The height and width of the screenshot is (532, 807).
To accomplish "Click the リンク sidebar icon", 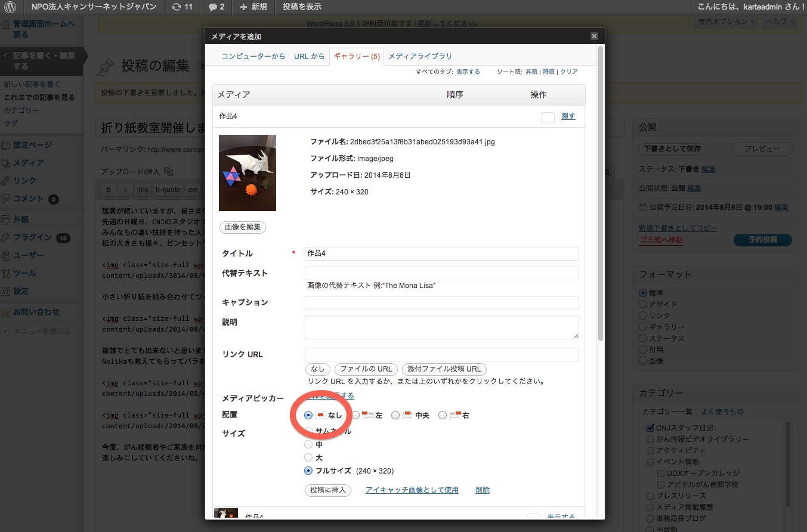I will [x=5, y=181].
